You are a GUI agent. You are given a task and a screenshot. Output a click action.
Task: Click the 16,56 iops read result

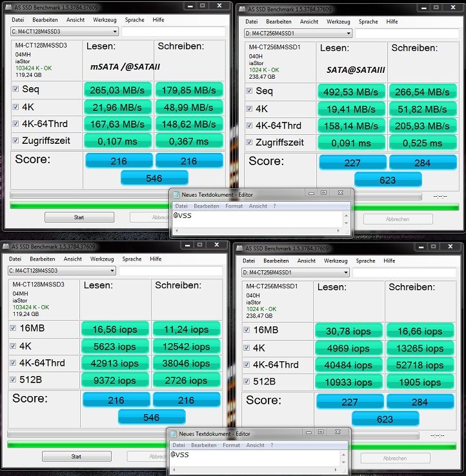click(x=115, y=330)
